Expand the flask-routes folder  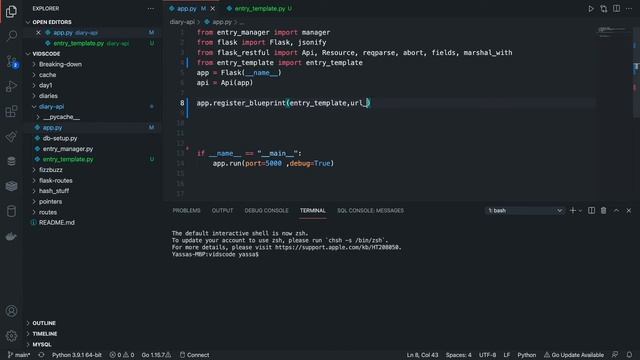pyautogui.click(x=56, y=180)
